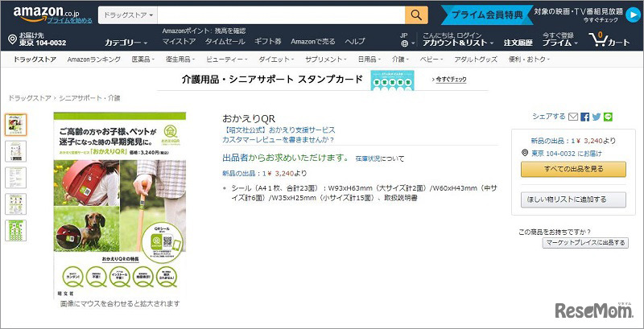Open 【昭文社公式】おかえり支援サービス link
The height and width of the screenshot is (329, 644).
279,130
